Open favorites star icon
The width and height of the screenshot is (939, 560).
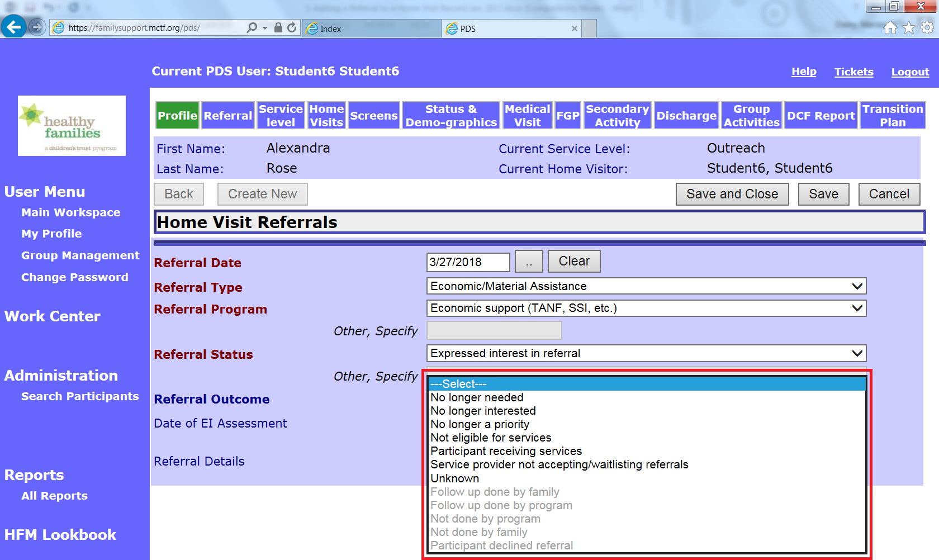(x=909, y=27)
